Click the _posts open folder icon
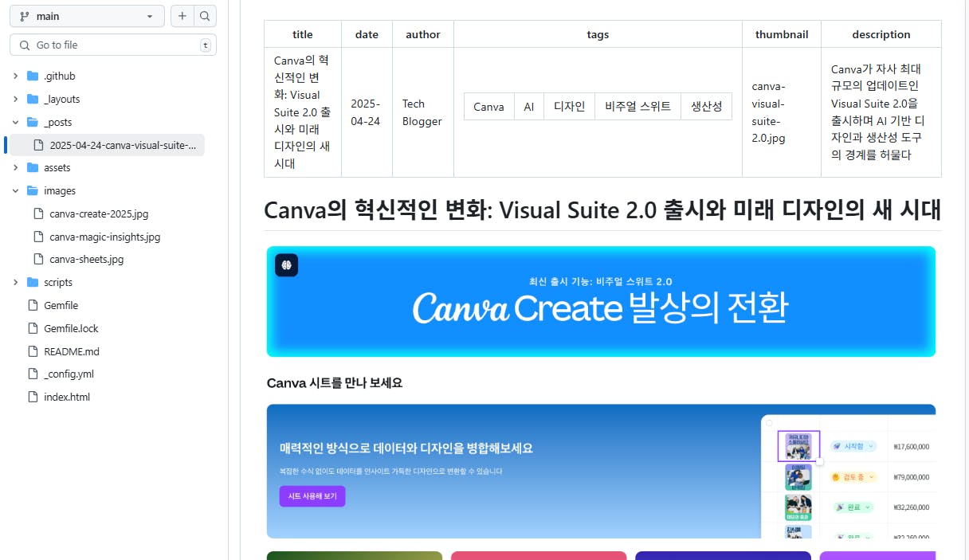The image size is (969, 560). [x=33, y=123]
